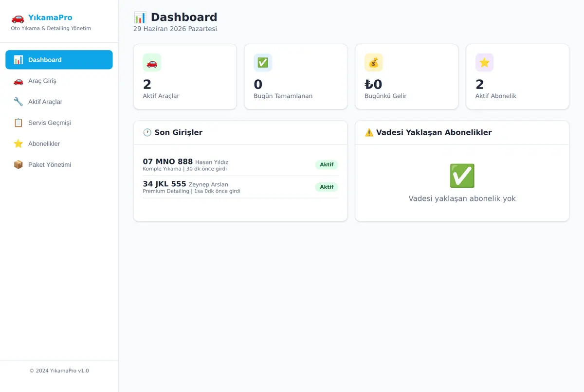This screenshot has height=392, width=584.
Task: Click the Aktif badge for 34 JKL 555
Action: [327, 187]
